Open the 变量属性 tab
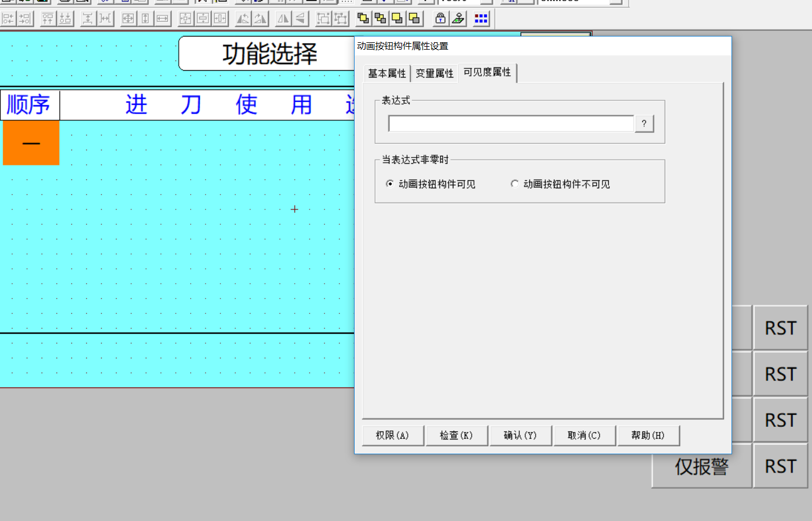The image size is (812, 521). tap(434, 74)
